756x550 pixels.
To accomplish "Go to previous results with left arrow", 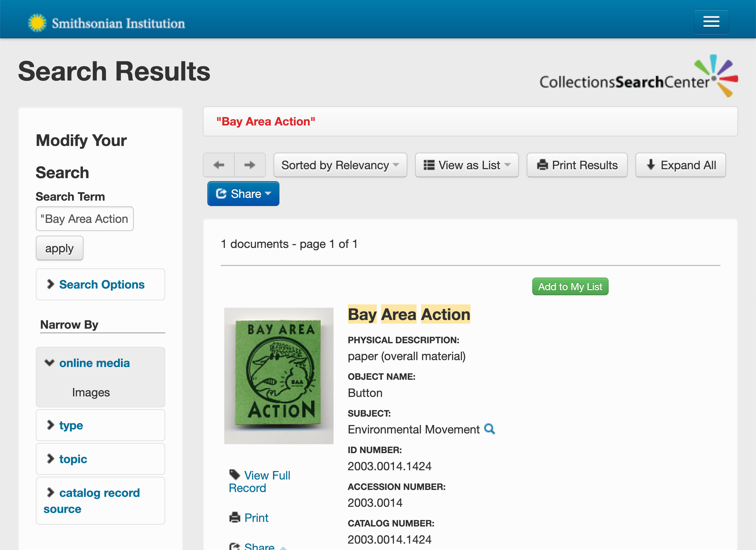I will click(x=219, y=165).
